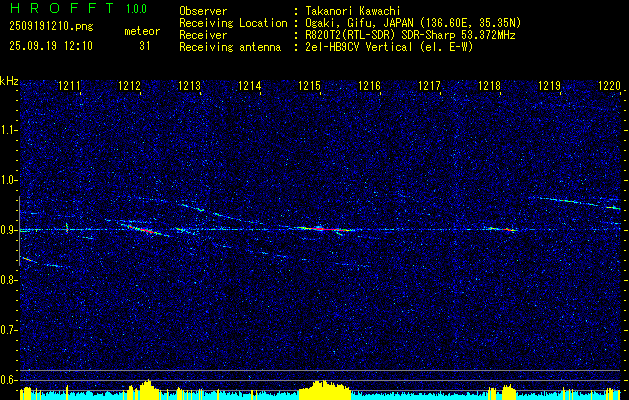Click the meteor count label
The width and height of the screenshot is (629, 400).
(x=142, y=31)
